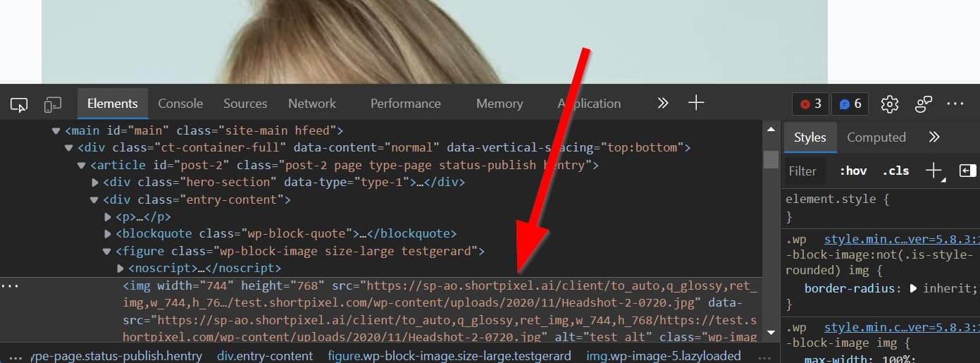The width and height of the screenshot is (980, 363).
Task: Expand the blockquote wp-block-quote node
Action: click(x=108, y=234)
